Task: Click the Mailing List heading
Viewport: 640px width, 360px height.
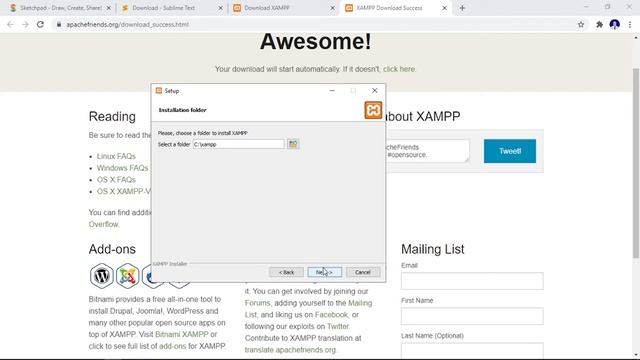Action: click(432, 249)
